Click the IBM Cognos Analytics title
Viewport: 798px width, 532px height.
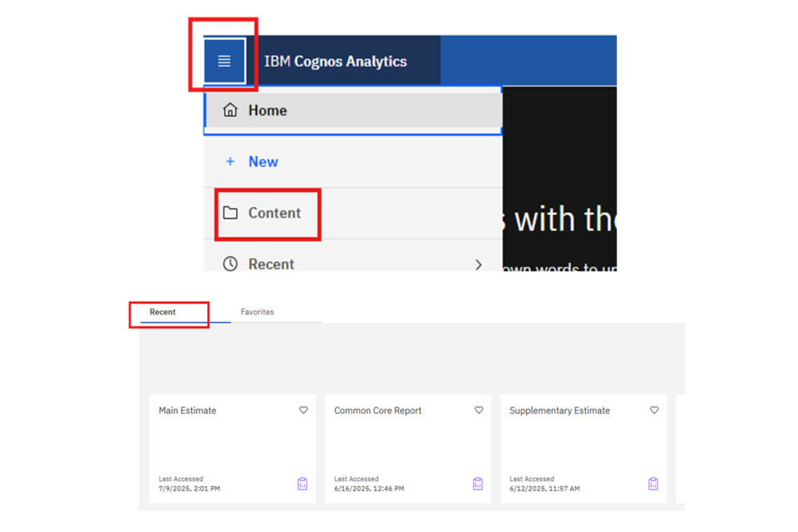[x=335, y=62]
